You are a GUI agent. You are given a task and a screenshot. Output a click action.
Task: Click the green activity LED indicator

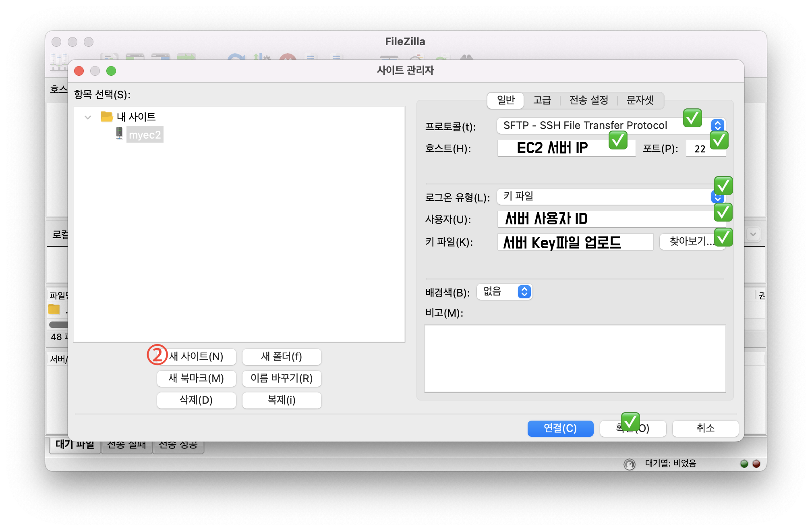(x=744, y=464)
